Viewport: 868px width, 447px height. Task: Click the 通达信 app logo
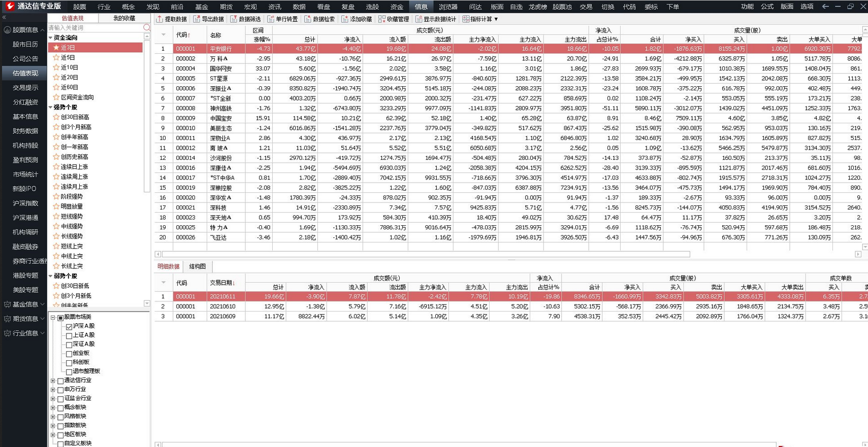(x=10, y=7)
